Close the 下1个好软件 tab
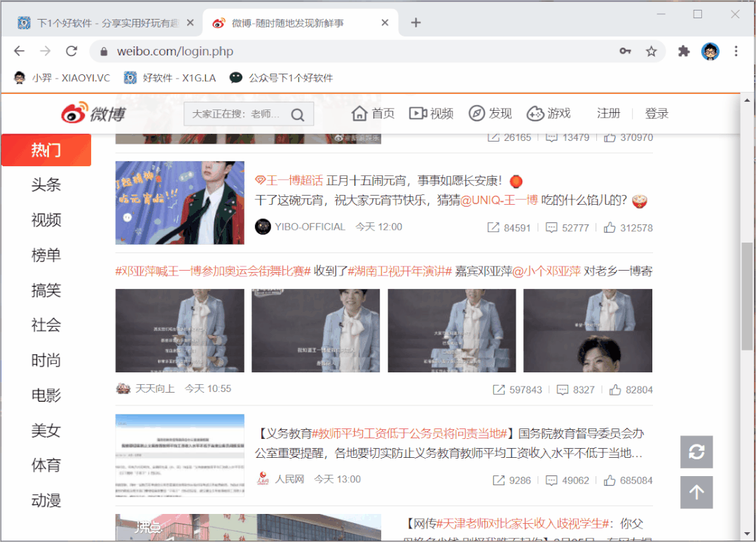This screenshot has height=542, width=756. coord(191,22)
